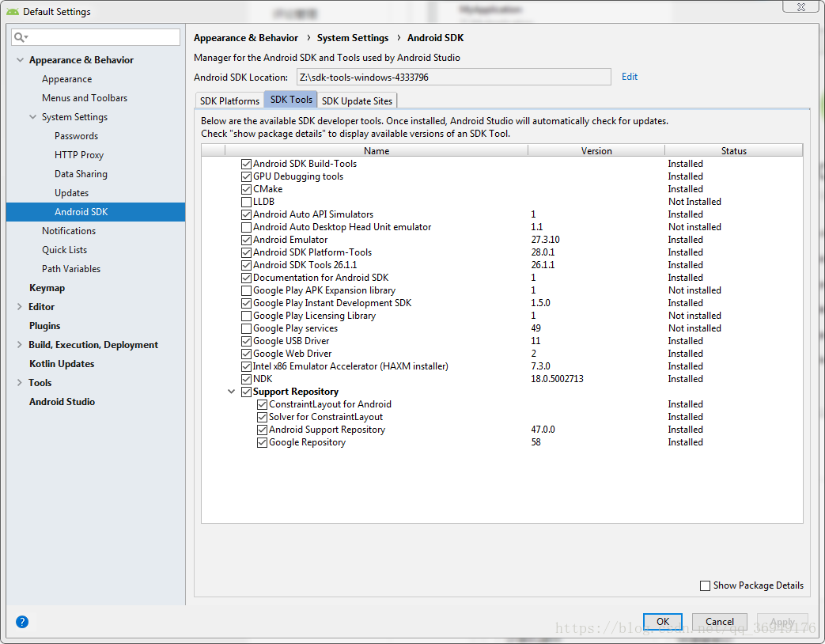
Task: Toggle Android SDK Build-Tools checkbox
Action: (x=246, y=164)
